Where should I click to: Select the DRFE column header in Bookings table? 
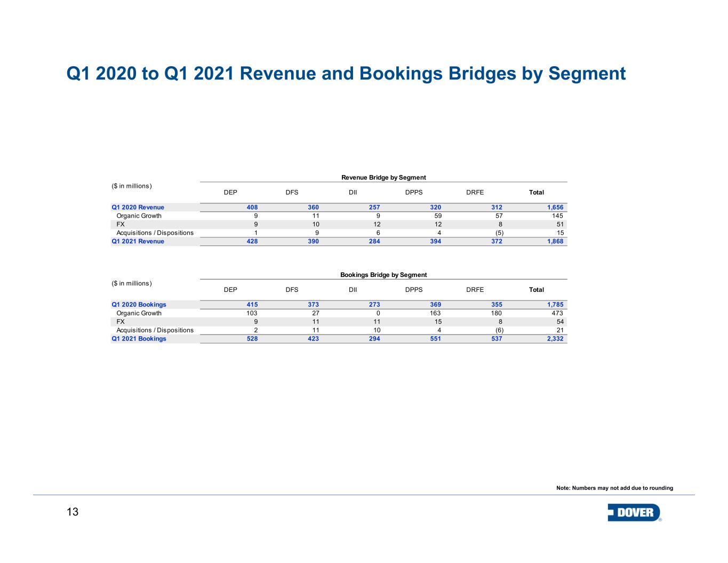[475, 290]
